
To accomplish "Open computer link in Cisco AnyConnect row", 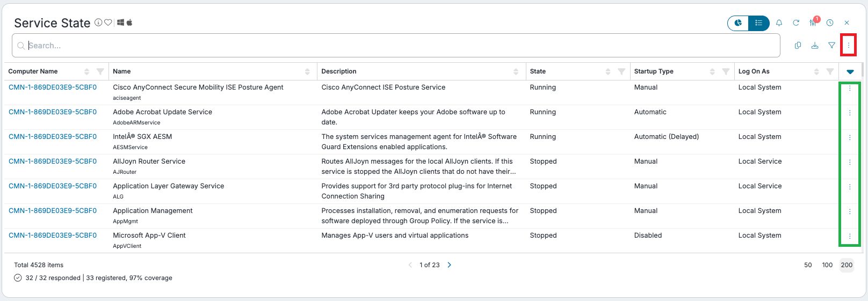I will point(53,87).
